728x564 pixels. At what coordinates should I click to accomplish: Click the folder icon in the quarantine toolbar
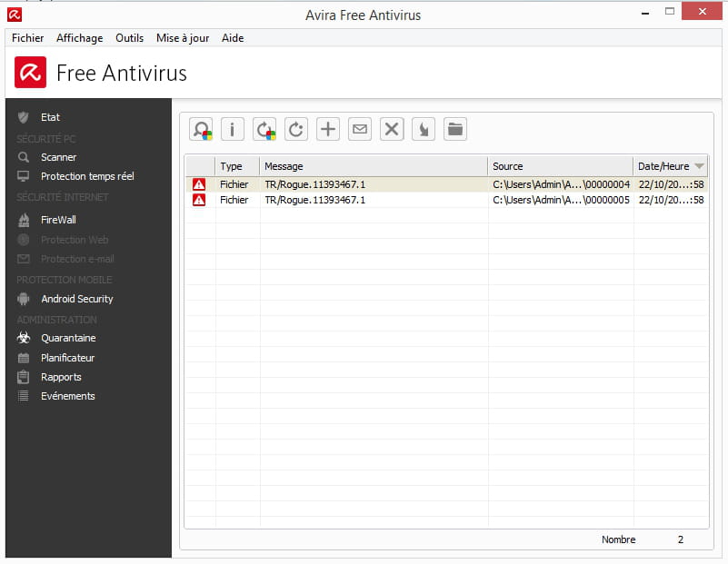click(x=455, y=129)
